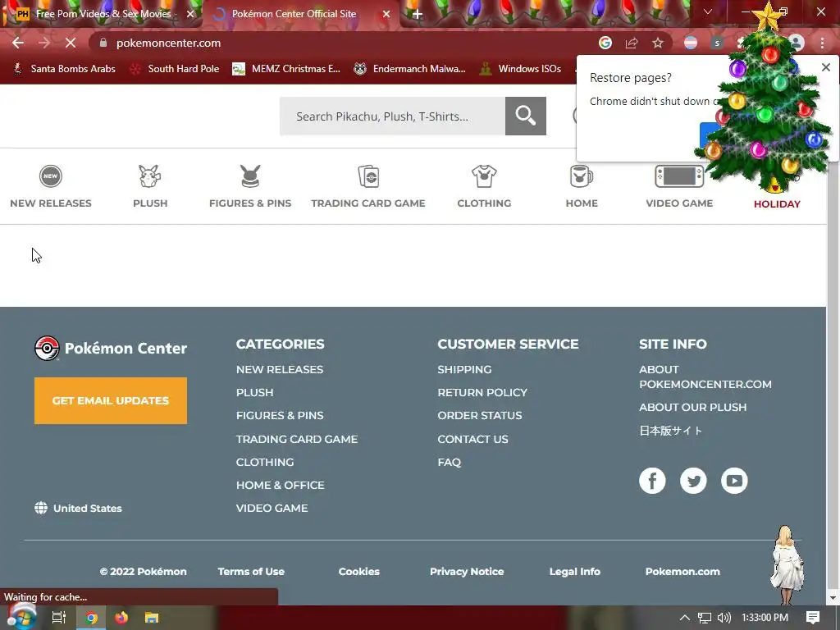Viewport: 840px width, 630px height.
Task: Open Terms of Use link
Action: 251,572
